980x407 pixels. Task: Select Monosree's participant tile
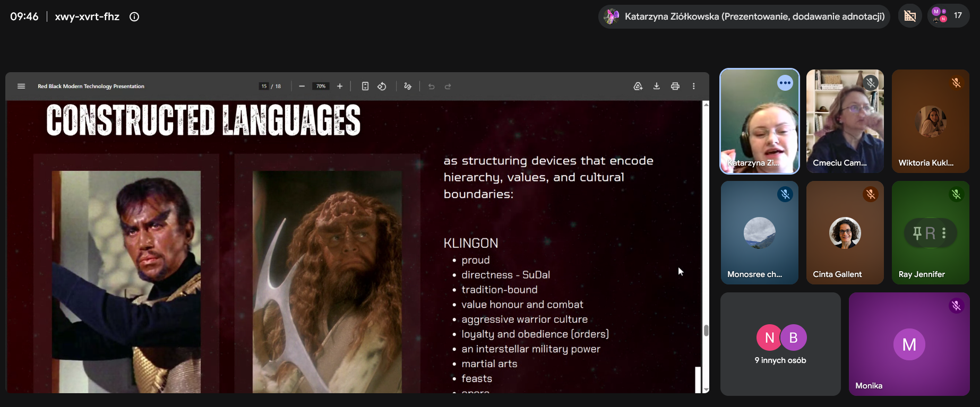(760, 232)
